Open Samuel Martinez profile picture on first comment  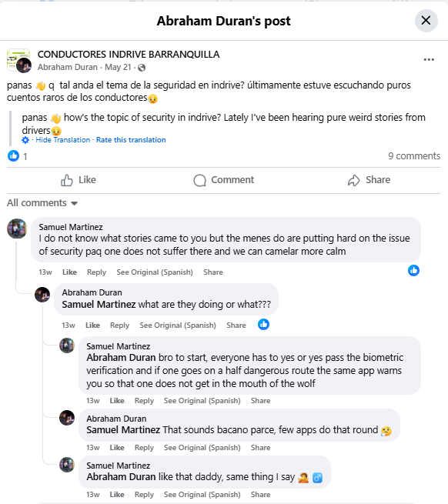[17, 229]
